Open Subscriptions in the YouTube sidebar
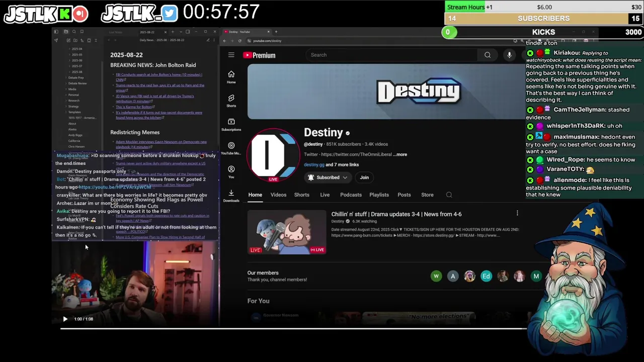 pyautogui.click(x=231, y=124)
